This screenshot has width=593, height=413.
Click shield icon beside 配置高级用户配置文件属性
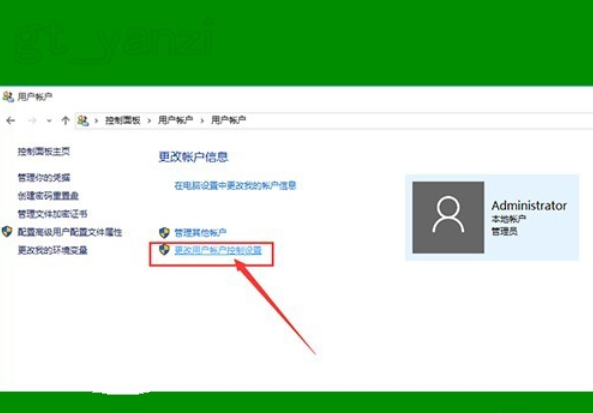click(x=7, y=232)
